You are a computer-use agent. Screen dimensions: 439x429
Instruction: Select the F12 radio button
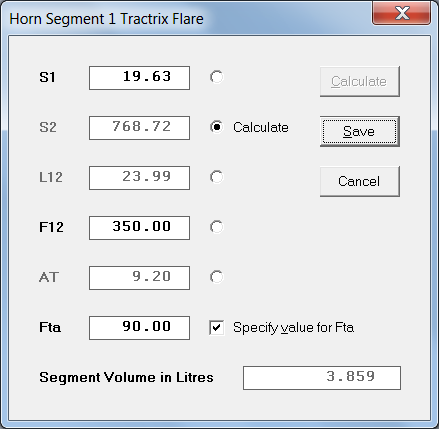[217, 227]
